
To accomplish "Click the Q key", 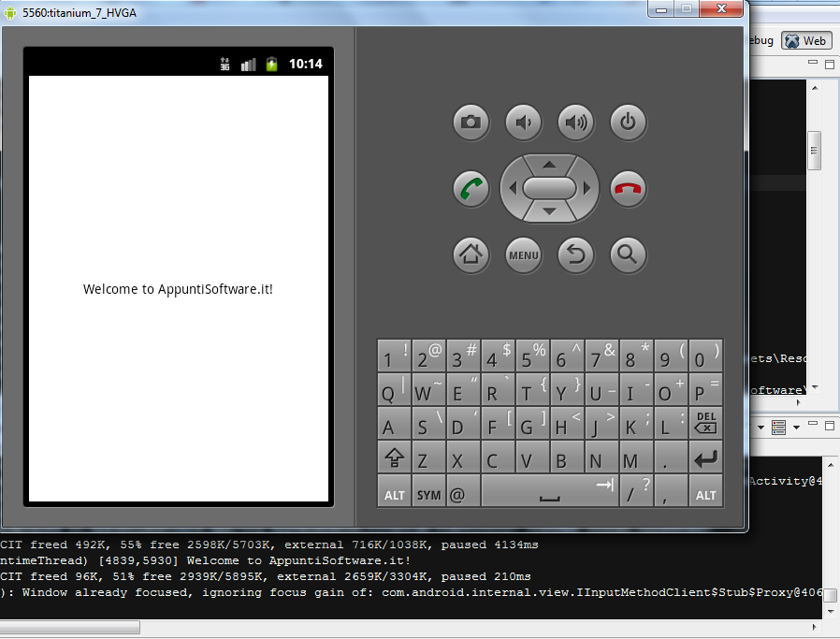I will coord(395,389).
